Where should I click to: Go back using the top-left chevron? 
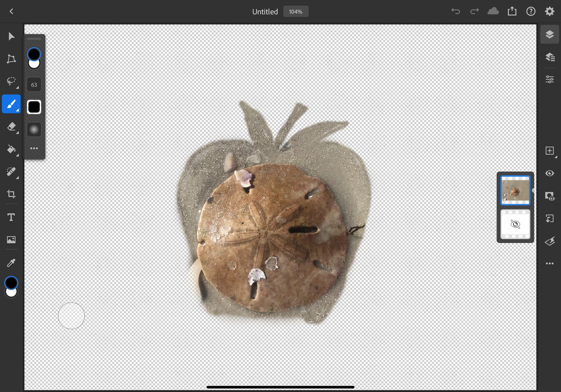tap(11, 12)
